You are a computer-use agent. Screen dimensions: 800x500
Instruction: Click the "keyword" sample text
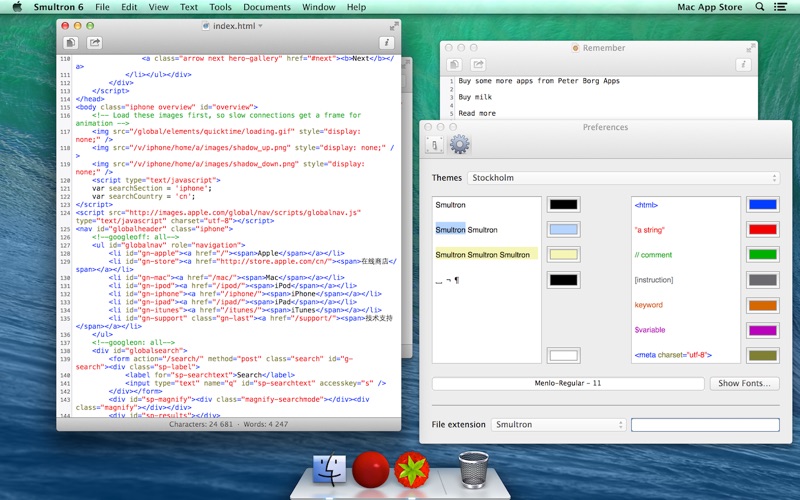coord(648,305)
